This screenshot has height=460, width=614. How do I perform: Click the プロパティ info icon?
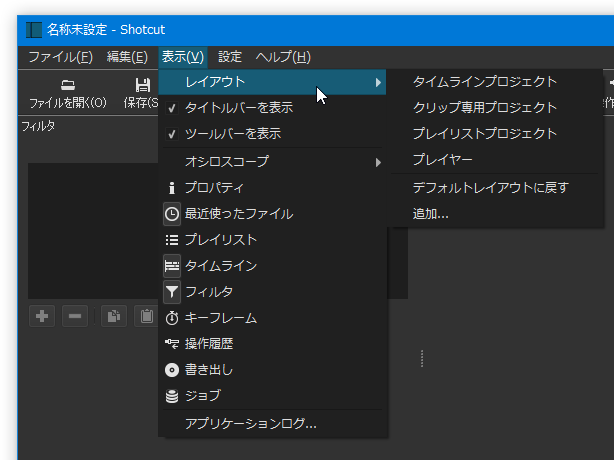(172, 188)
